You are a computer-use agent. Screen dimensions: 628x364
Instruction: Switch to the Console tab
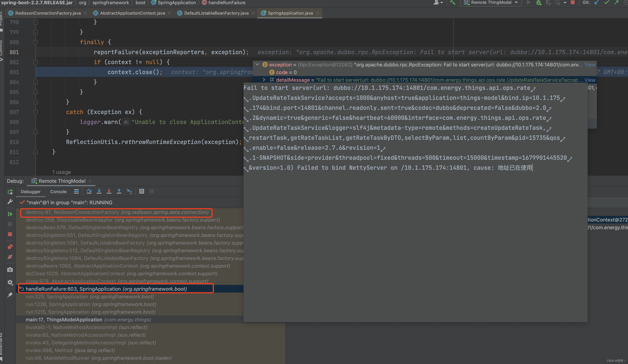pos(58,192)
